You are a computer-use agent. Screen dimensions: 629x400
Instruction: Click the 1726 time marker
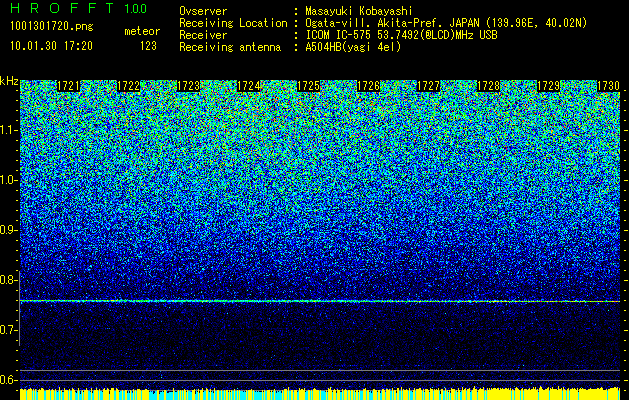click(368, 86)
